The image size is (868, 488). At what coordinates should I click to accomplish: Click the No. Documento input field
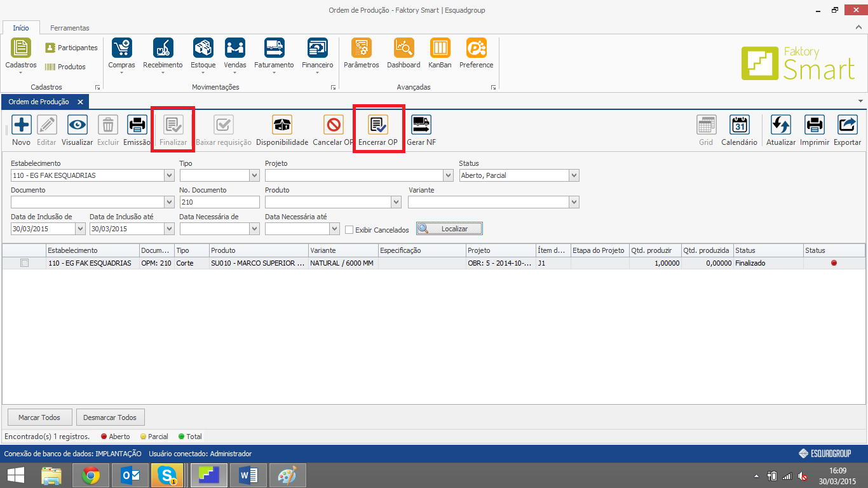tap(219, 202)
